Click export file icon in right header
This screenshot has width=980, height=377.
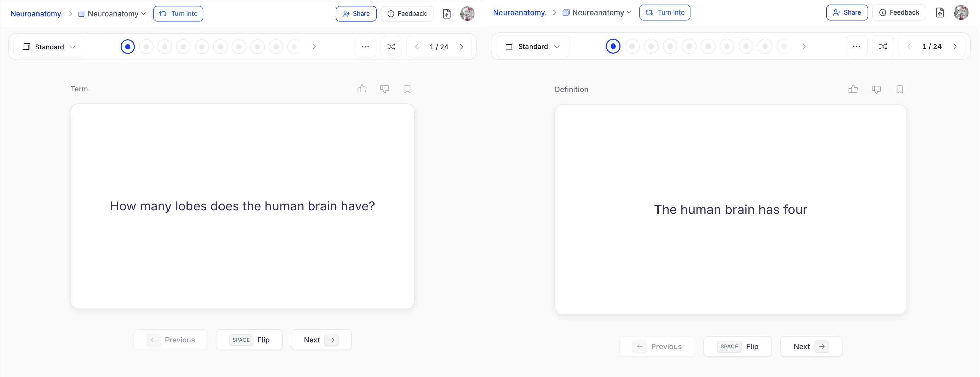[940, 12]
